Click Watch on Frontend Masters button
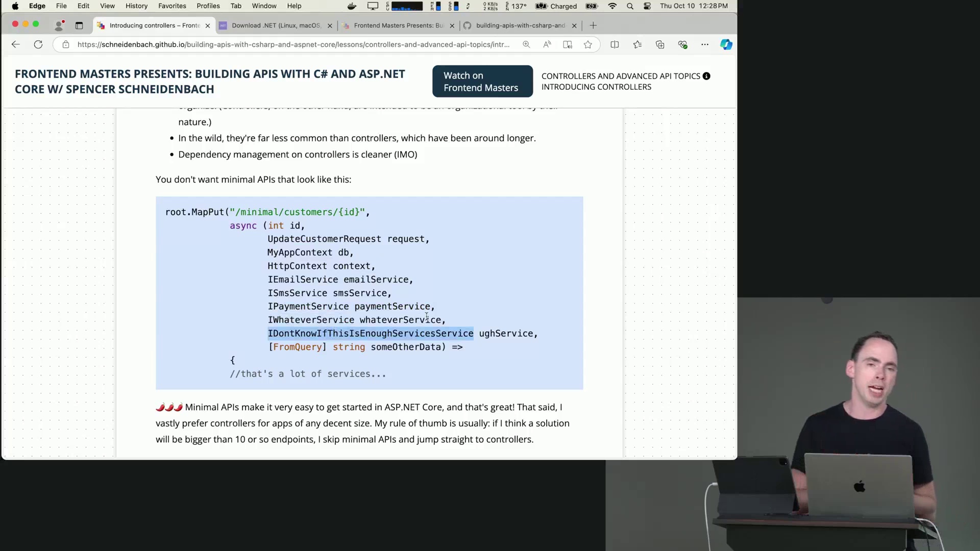980x551 pixels. pyautogui.click(x=482, y=81)
